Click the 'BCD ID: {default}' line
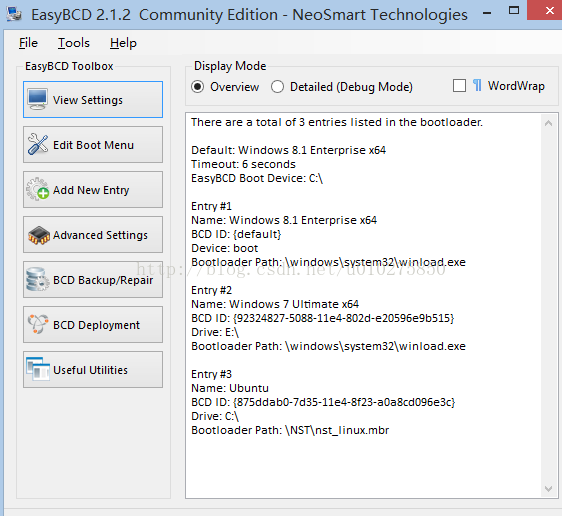562x516 pixels. point(236,234)
